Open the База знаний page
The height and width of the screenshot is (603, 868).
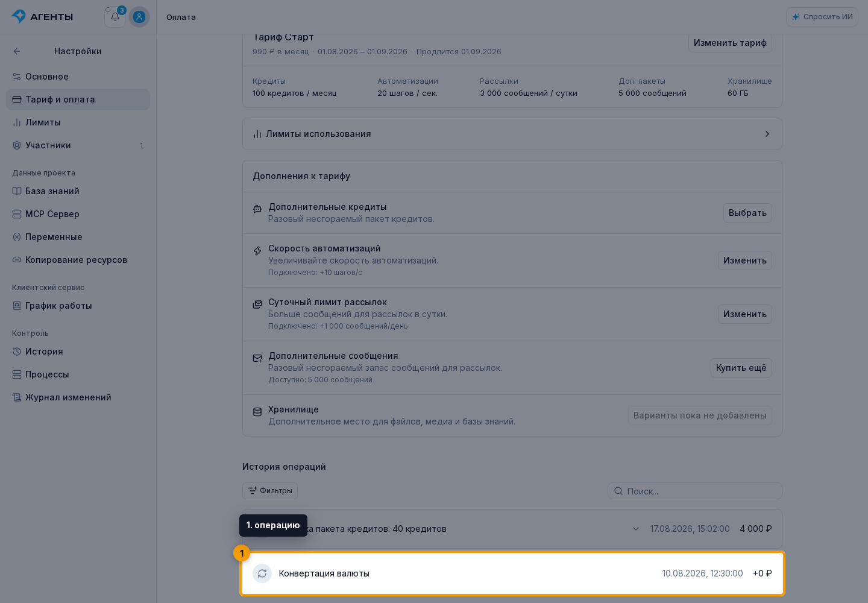pos(78,191)
